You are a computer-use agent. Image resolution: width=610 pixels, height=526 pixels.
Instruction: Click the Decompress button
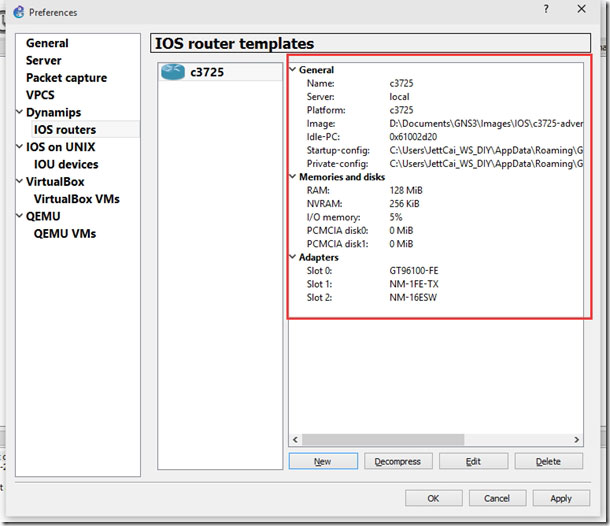(x=398, y=461)
